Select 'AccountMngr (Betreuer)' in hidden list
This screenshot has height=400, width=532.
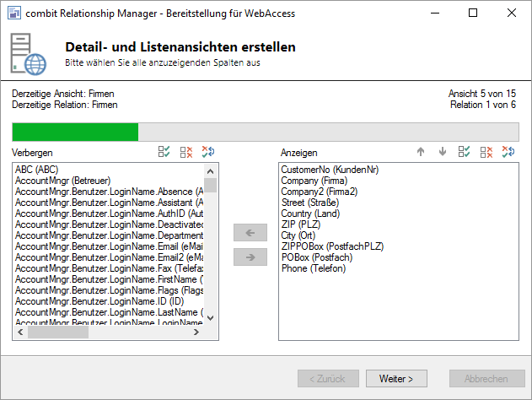63,181
